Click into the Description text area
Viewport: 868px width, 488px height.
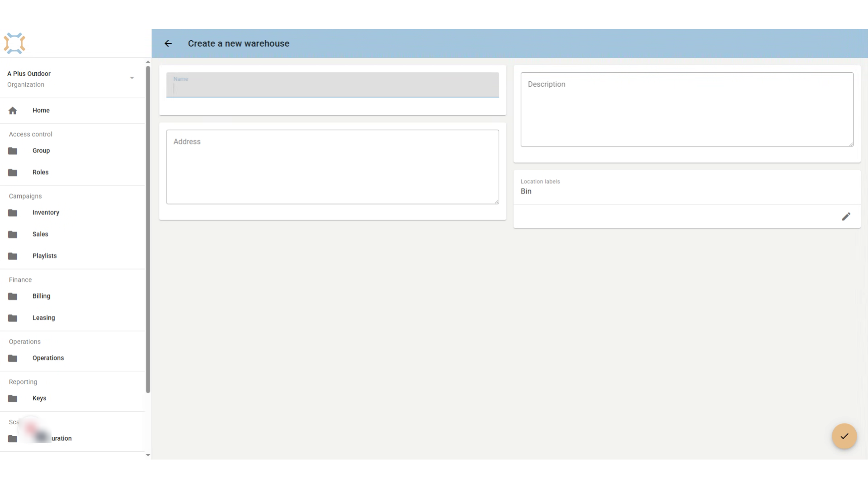click(x=687, y=109)
